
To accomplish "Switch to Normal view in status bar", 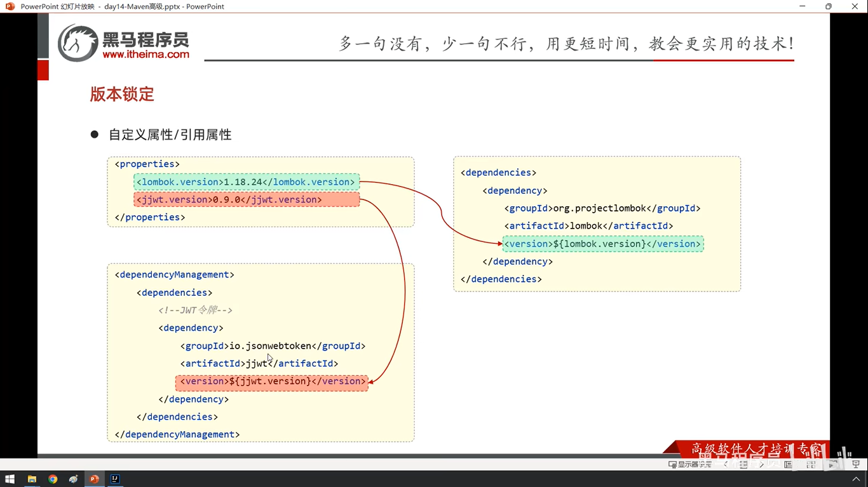I will coord(788,464).
